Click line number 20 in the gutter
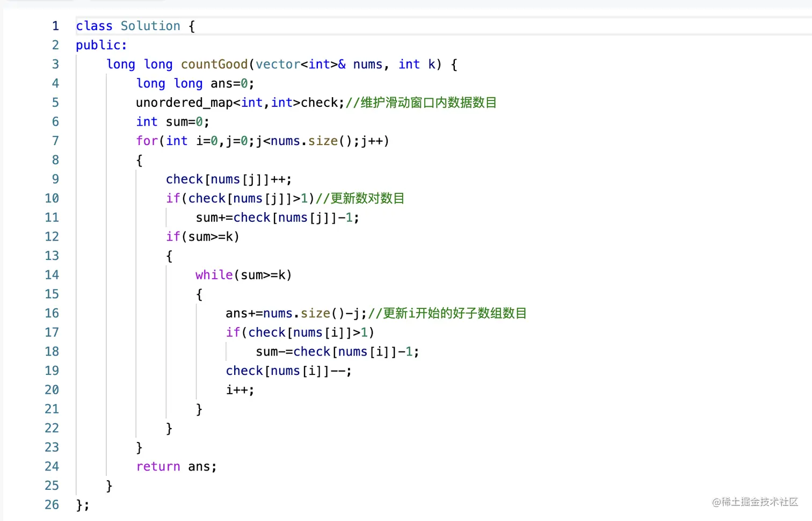The width and height of the screenshot is (812, 521). click(x=52, y=390)
